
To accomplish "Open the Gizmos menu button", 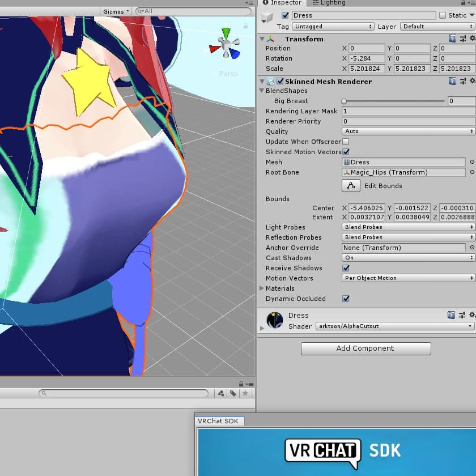I will pos(116,11).
